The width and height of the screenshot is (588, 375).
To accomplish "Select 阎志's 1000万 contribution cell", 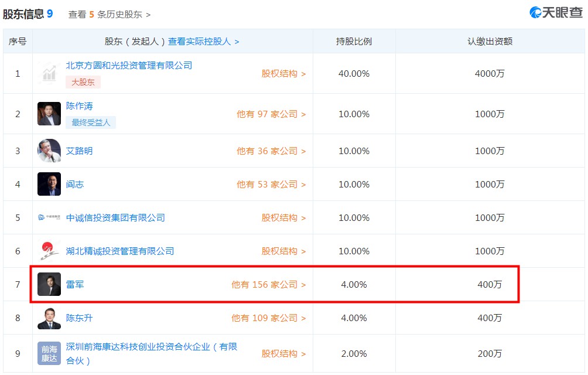I will pos(490,184).
